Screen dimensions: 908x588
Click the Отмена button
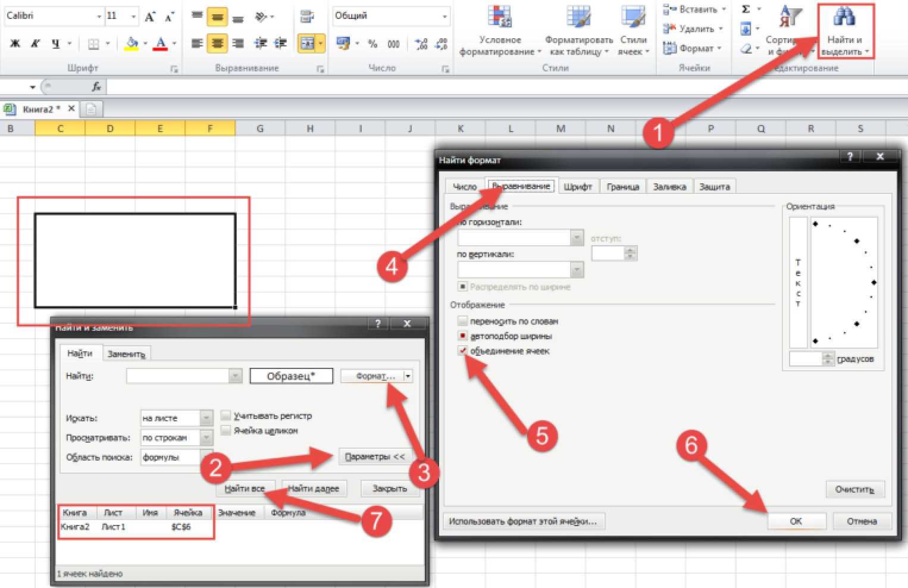point(862,521)
